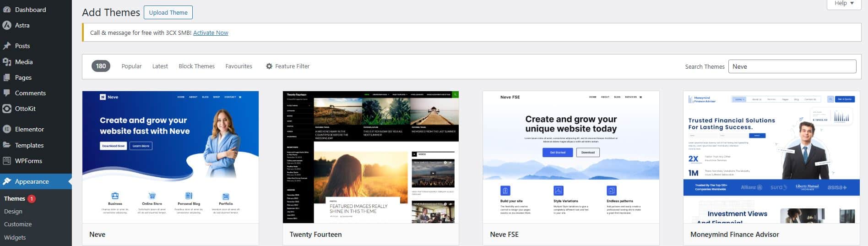Switch to the Block Themes tab
868x246 pixels.
pos(196,66)
